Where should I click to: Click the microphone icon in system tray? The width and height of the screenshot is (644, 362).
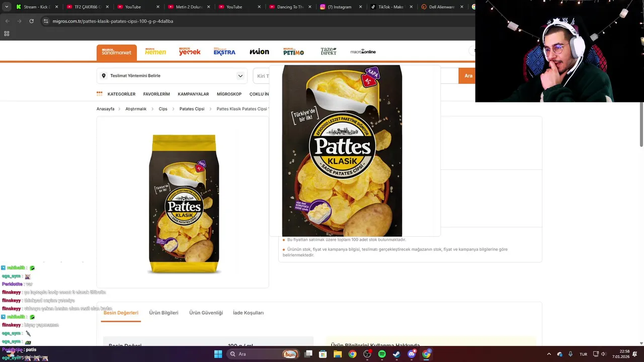(x=571, y=354)
